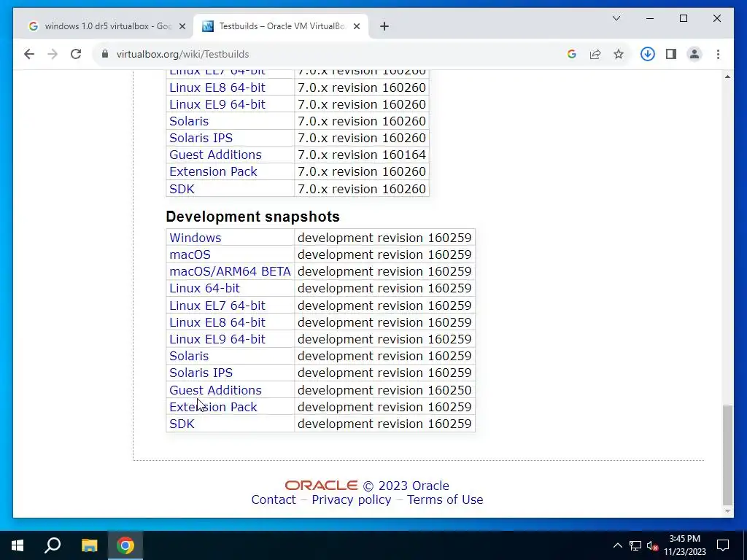Click the '© 2023 Oracle' text

406,486
